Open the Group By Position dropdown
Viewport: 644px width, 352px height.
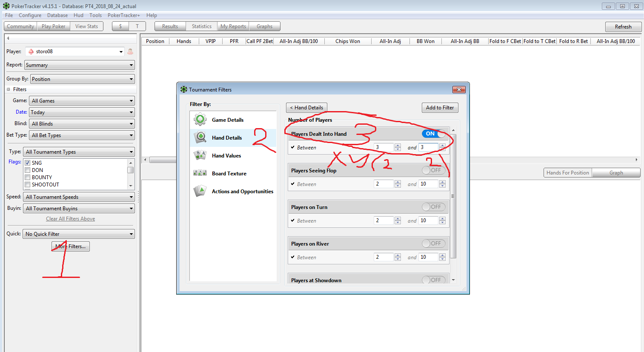pos(82,79)
